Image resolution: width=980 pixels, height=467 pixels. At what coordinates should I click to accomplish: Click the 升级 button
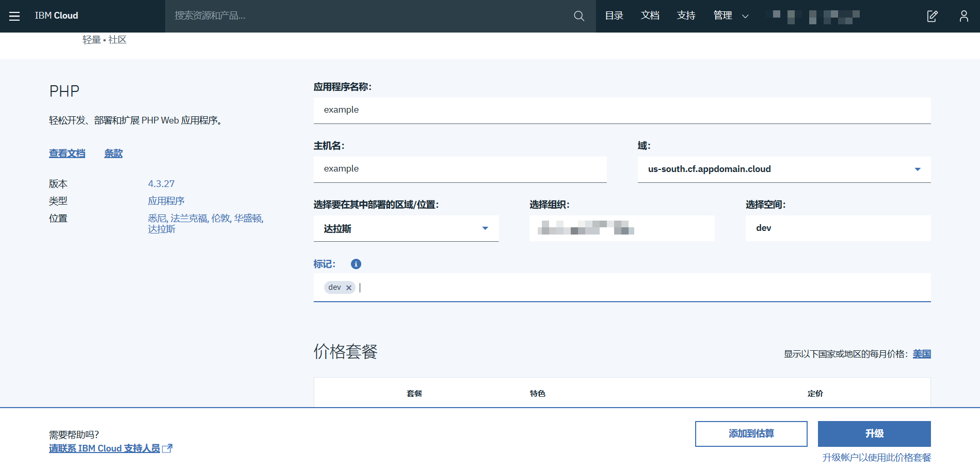[x=874, y=433]
